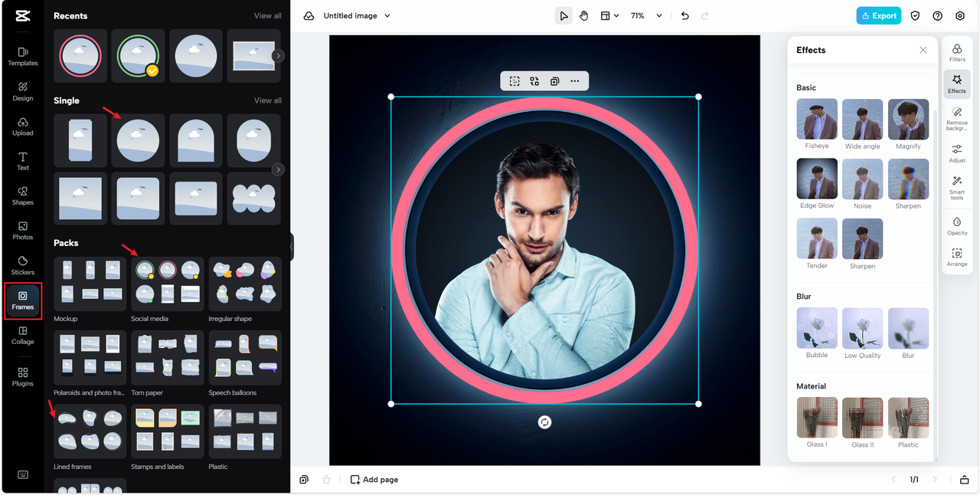Click the rotate handle below the frame
This screenshot has width=980, height=495.
(x=544, y=422)
